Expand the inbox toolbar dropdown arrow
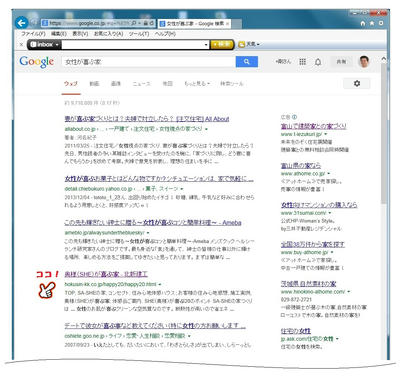This screenshot has width=400, height=379. click(57, 44)
